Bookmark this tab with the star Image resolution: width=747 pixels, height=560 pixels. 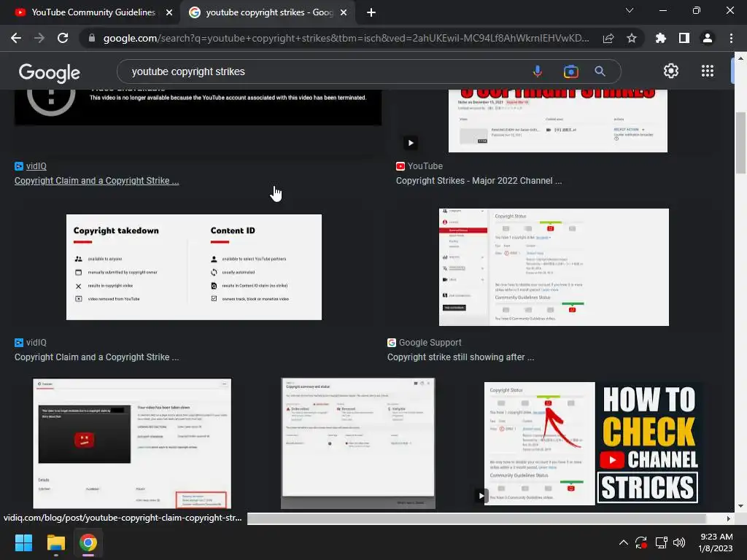click(632, 38)
